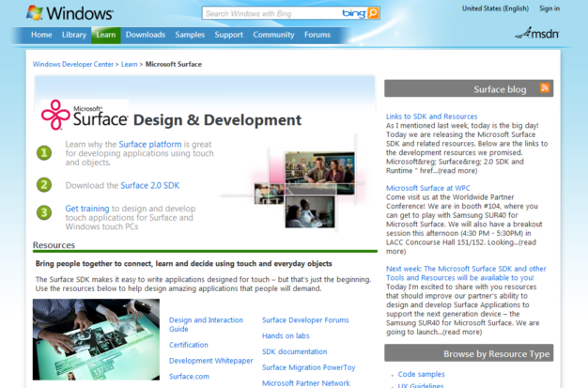
Task: Open the Development Whitepaper link
Action: (210, 361)
